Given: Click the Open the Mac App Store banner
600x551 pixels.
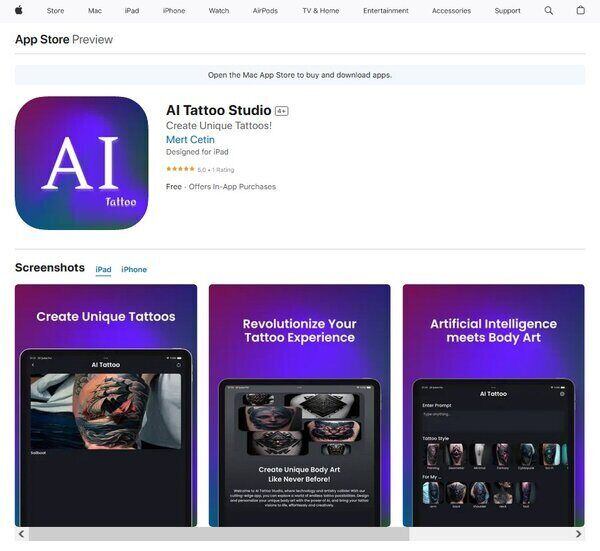Looking at the screenshot, I should (300, 75).
